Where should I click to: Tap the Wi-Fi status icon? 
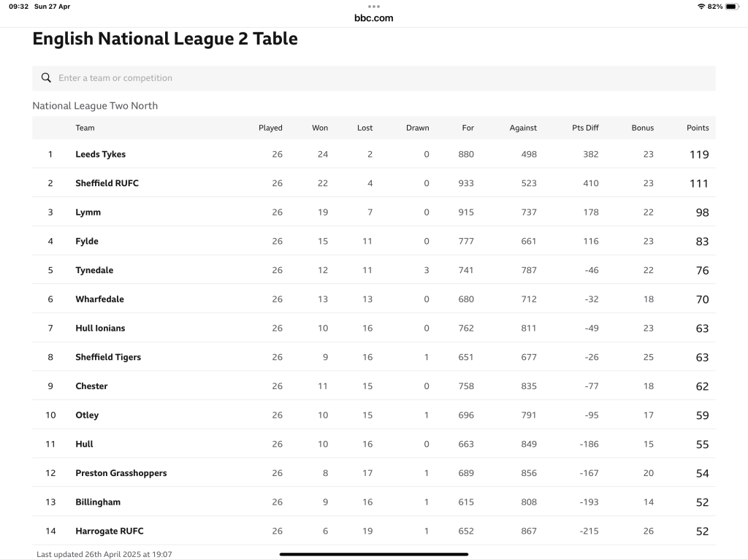[701, 7]
